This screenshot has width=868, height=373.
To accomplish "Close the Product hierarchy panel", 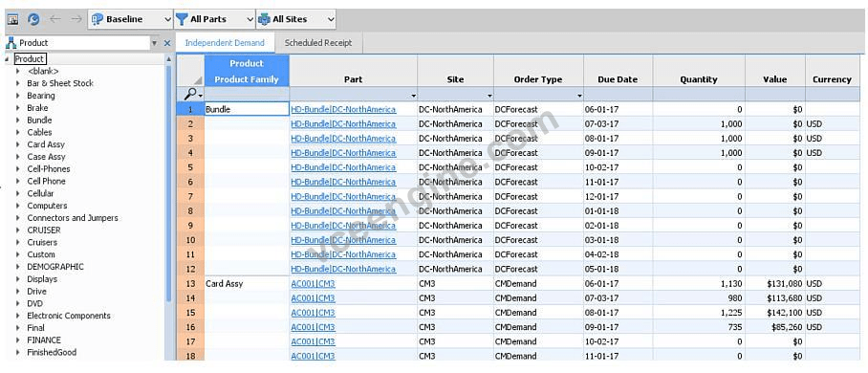I will click(x=167, y=43).
